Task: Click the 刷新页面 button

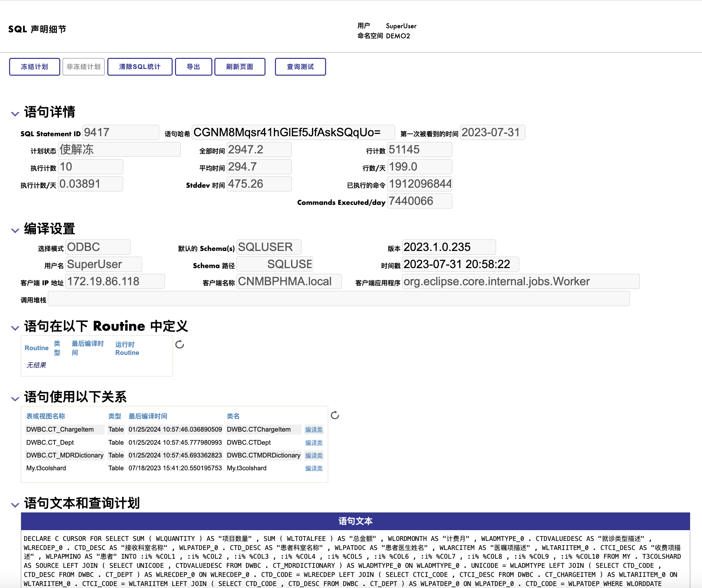Action: (x=240, y=67)
